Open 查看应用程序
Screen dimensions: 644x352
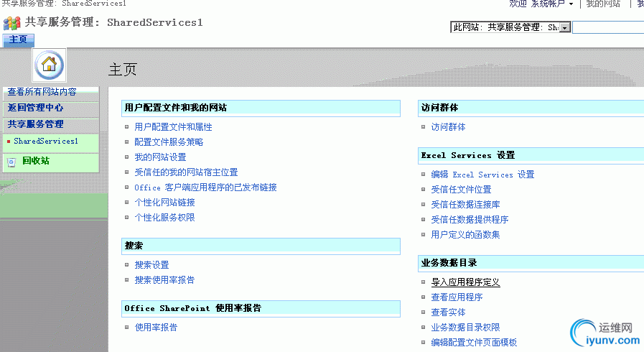[x=457, y=297]
